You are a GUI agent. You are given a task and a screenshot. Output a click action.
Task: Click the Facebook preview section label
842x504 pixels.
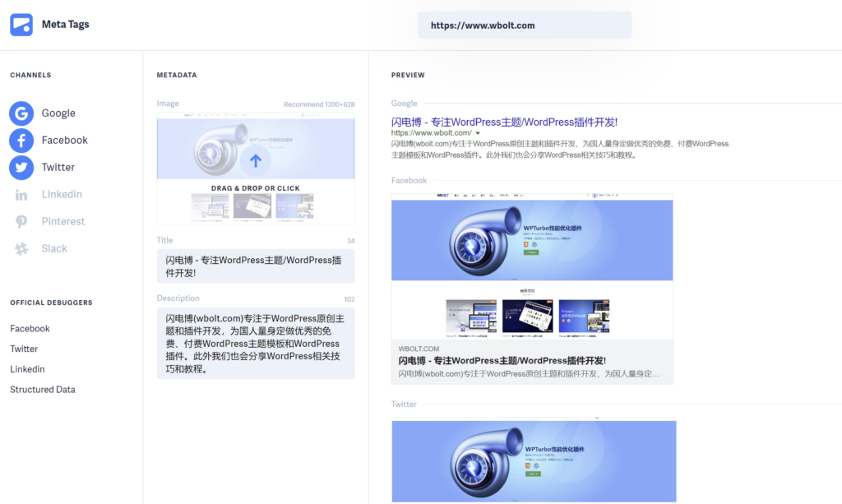click(x=409, y=181)
